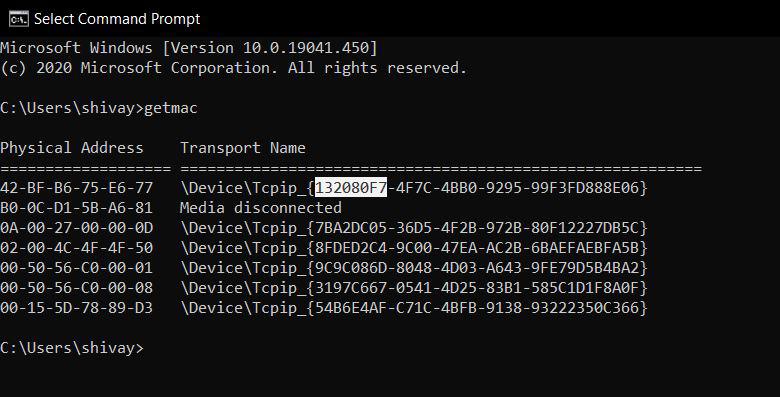Click the transport GUID starting with 3197C667
This screenshot has width=780, height=397.
[x=477, y=288]
